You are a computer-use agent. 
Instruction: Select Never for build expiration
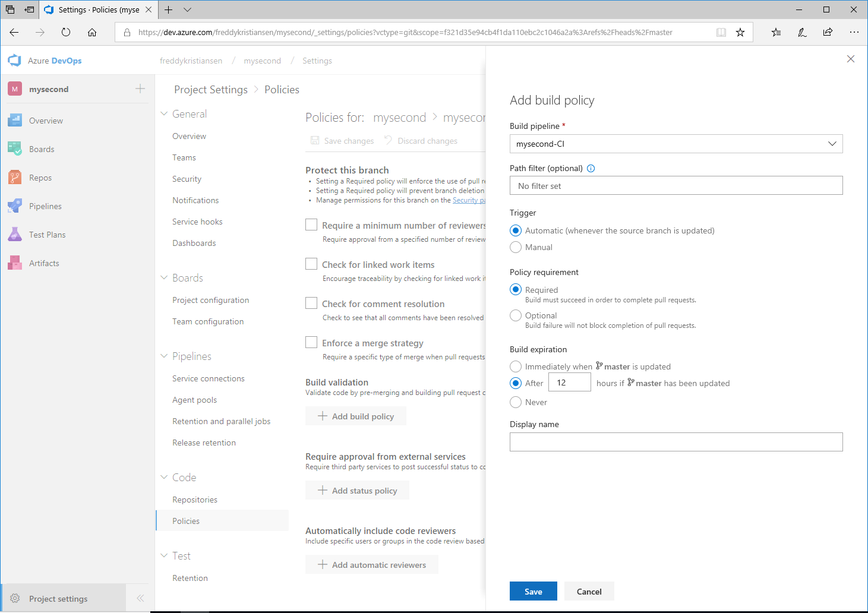[516, 402]
